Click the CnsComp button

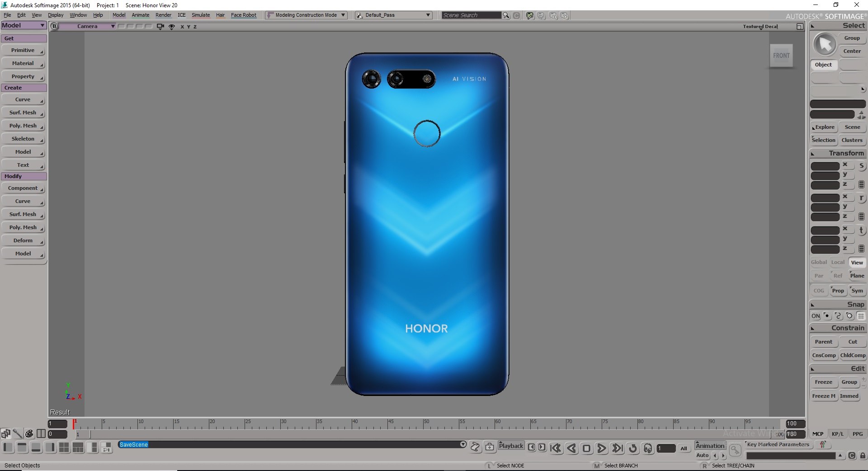(824, 355)
